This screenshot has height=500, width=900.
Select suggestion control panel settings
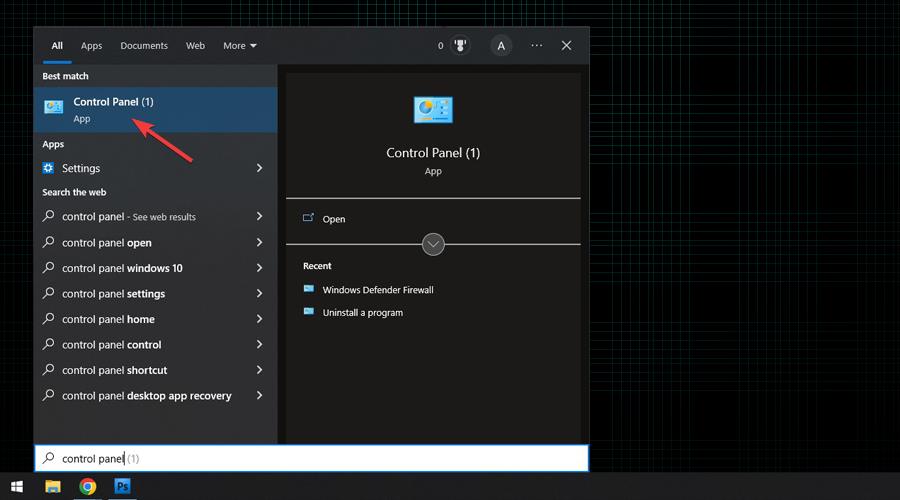[114, 294]
